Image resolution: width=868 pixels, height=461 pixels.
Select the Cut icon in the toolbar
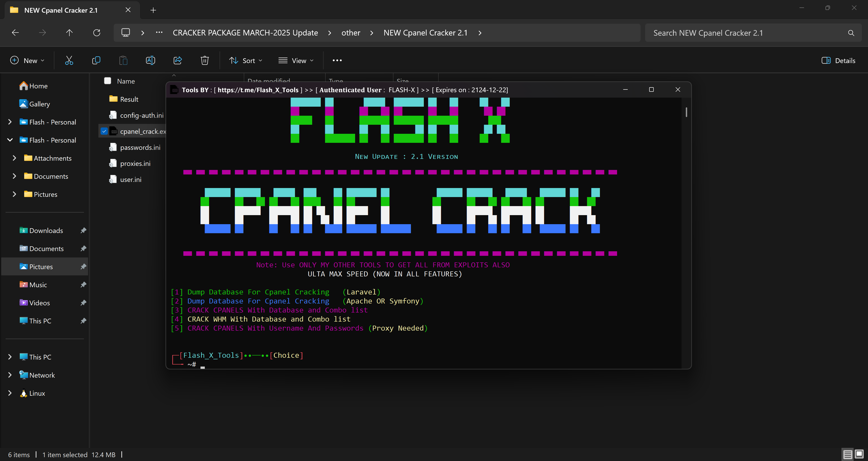(69, 60)
